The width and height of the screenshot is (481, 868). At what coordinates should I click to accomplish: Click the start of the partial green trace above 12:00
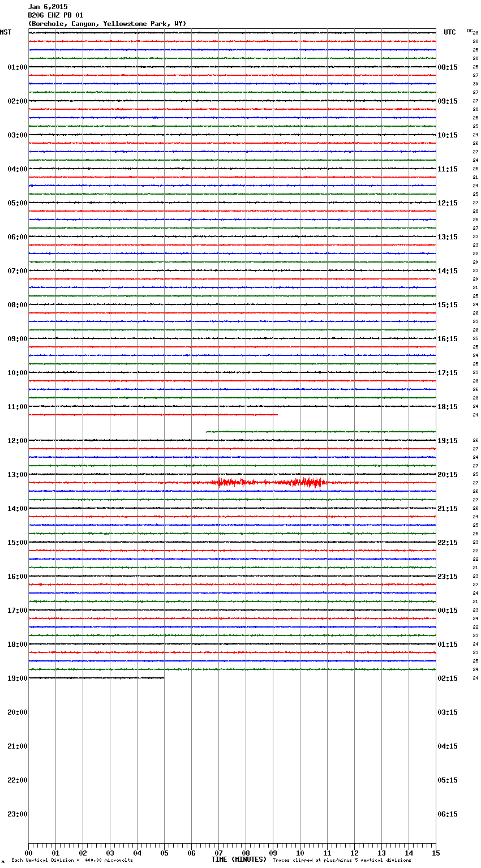[x=205, y=432]
